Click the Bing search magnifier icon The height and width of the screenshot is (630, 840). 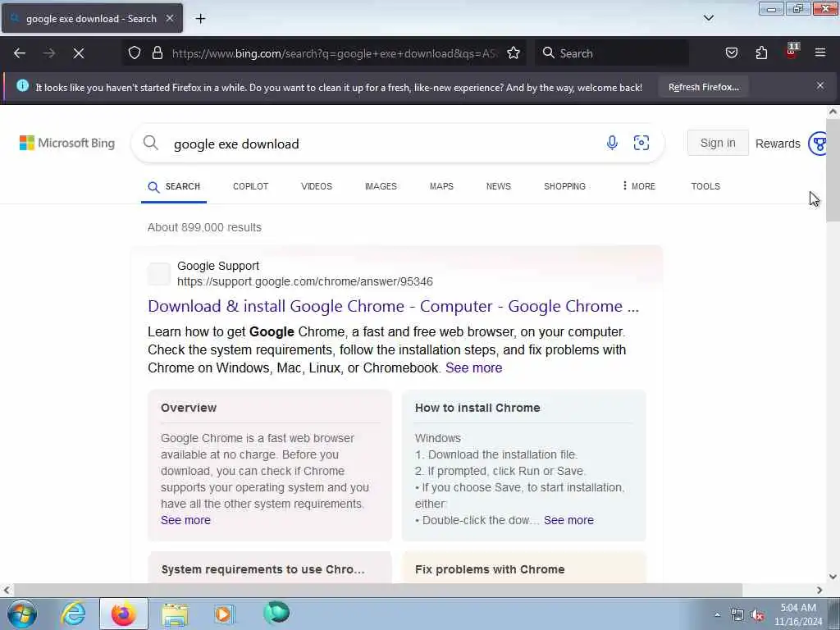151,143
